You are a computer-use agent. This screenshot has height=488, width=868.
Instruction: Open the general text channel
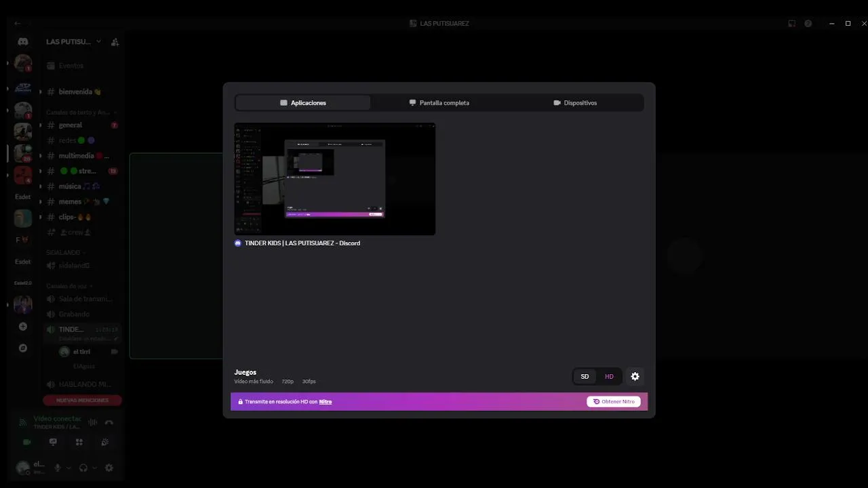(x=81, y=125)
